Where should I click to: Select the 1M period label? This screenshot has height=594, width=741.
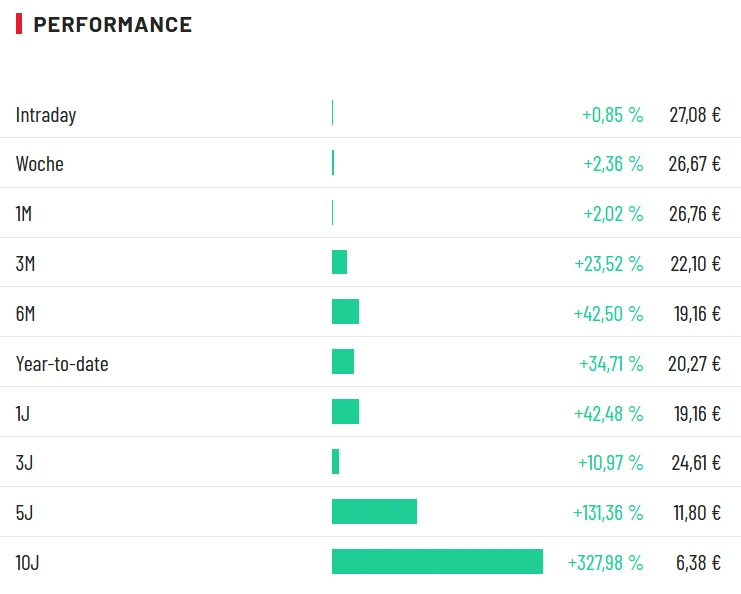pyautogui.click(x=25, y=214)
